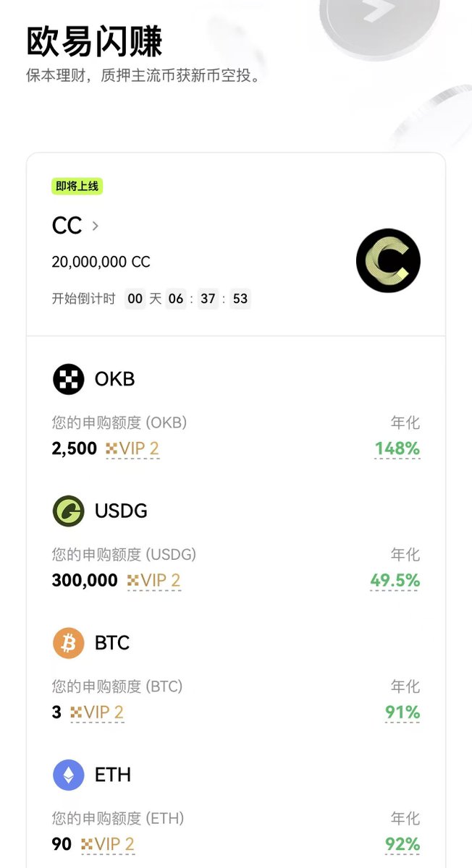Screen dimensions: 472x868
Task: Tap the ETH coin icon
Action: click(69, 775)
